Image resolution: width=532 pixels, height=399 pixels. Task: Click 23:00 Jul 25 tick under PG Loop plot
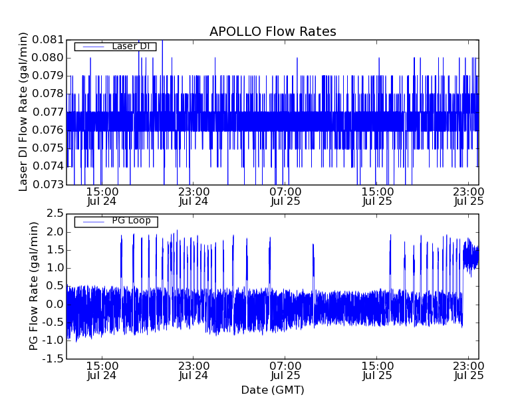click(469, 370)
